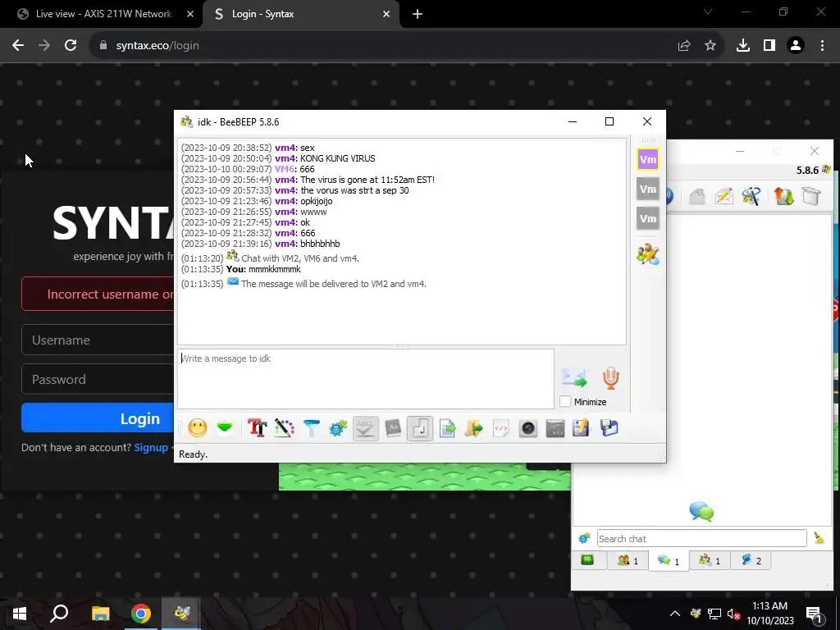Open the font color pencil tool

pos(285,428)
